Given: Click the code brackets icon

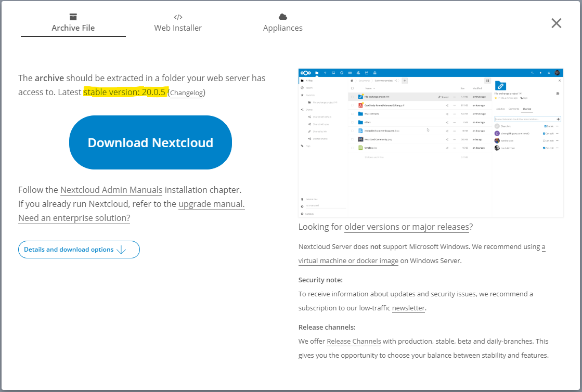Looking at the screenshot, I should pos(178,17).
